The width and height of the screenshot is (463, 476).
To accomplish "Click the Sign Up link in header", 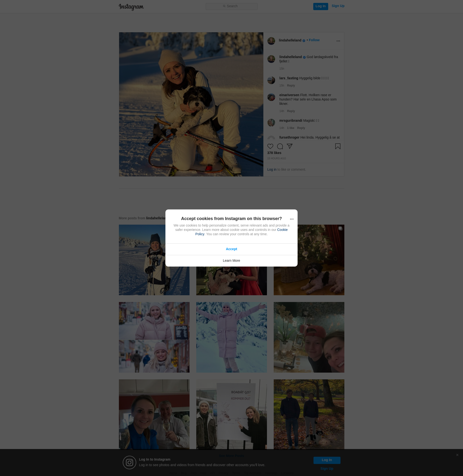I will pyautogui.click(x=338, y=6).
